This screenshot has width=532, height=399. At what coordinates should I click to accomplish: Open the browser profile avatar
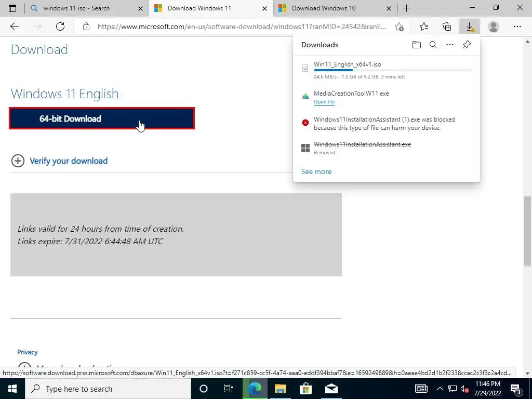[494, 26]
